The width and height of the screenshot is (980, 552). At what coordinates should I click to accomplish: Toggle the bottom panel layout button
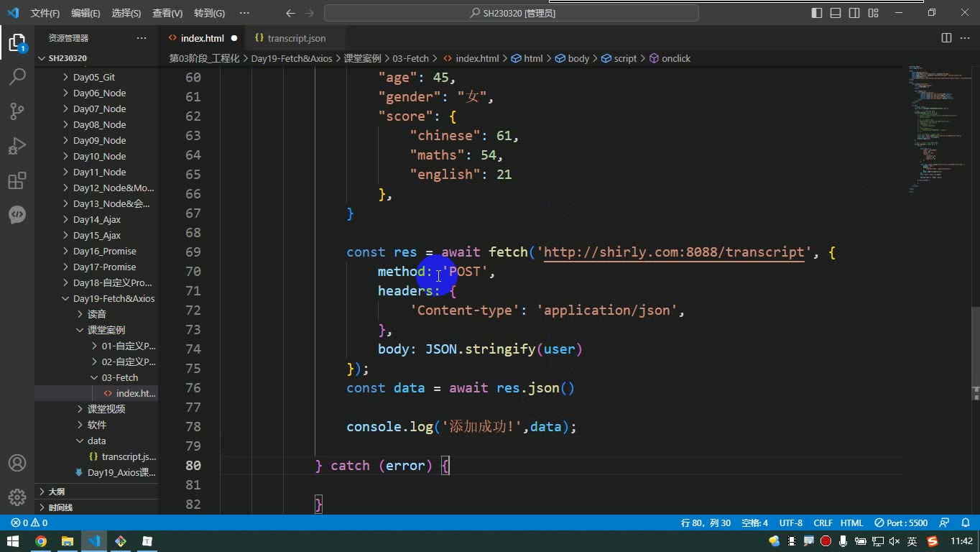pyautogui.click(x=836, y=13)
